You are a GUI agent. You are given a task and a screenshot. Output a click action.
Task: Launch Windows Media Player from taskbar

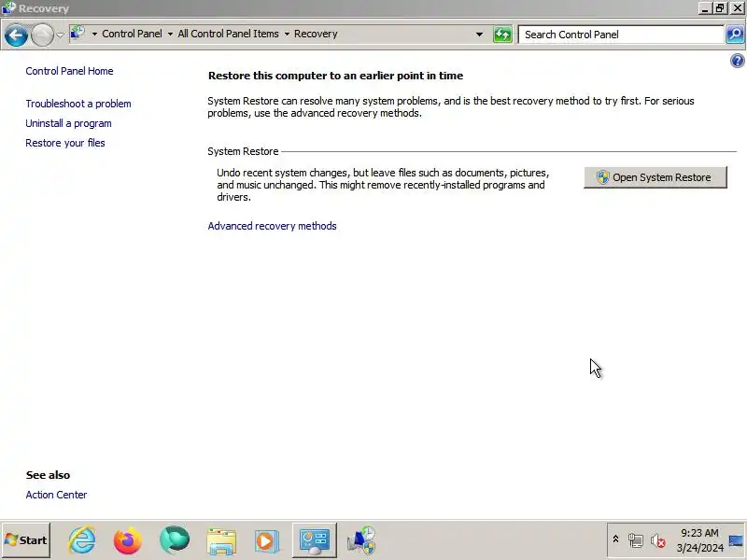point(265,541)
